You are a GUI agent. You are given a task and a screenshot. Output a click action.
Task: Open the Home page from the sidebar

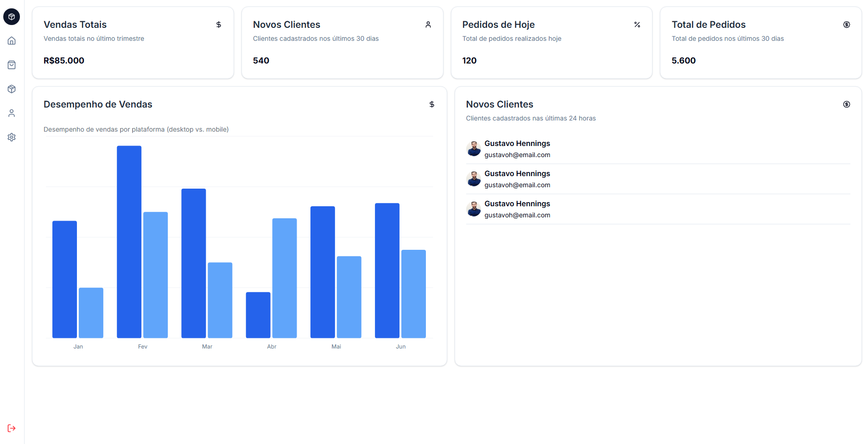[x=12, y=41]
